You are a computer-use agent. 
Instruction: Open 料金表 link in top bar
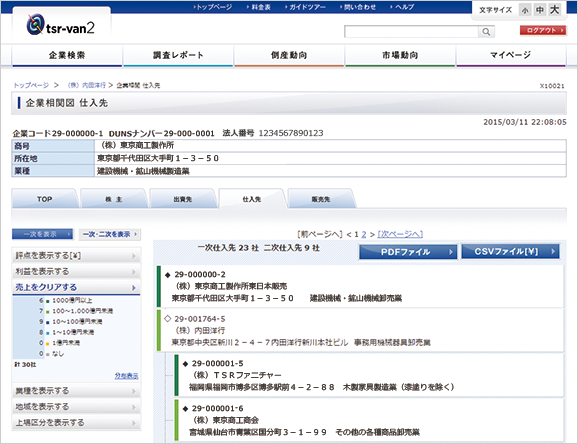(259, 7)
